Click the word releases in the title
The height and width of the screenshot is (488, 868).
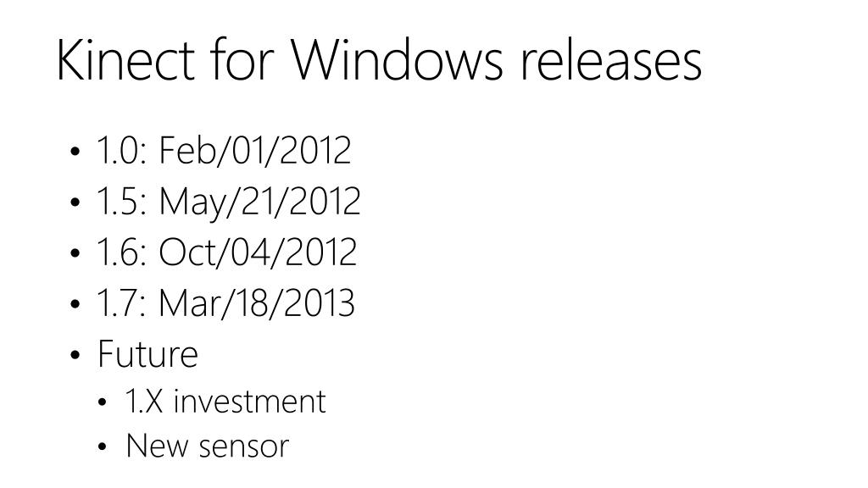[x=611, y=60]
